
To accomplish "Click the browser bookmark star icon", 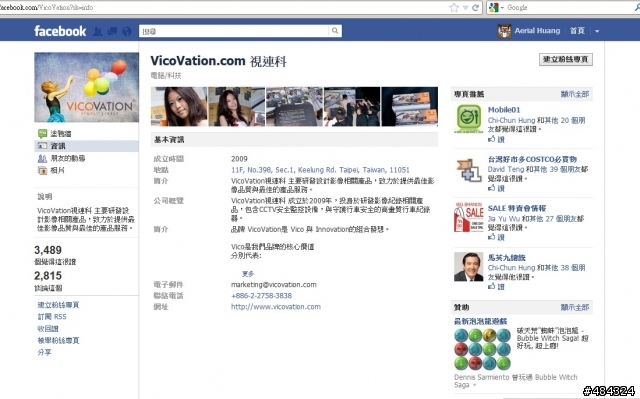I will [454, 7].
